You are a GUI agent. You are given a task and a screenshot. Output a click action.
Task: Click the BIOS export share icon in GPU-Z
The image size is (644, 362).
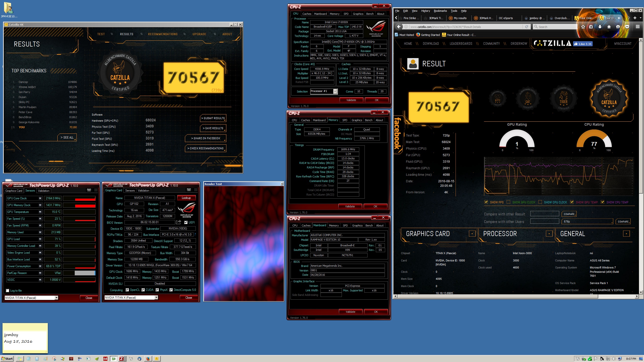[x=178, y=222]
